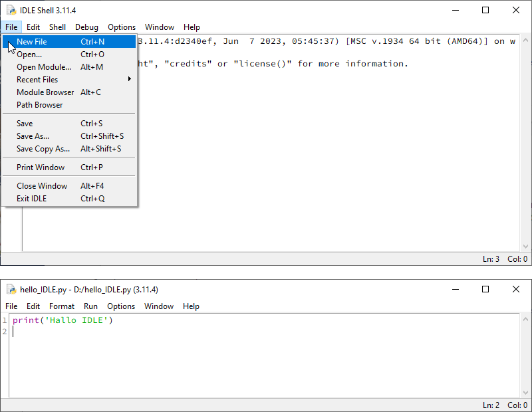Open Window menu in IDLE Shell
The width and height of the screenshot is (532, 412).
click(x=160, y=27)
